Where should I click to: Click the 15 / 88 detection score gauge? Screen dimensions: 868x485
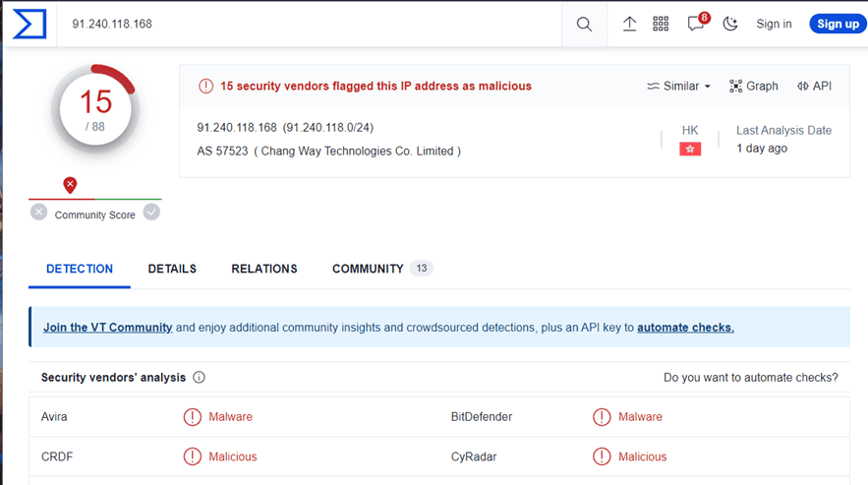pyautogui.click(x=95, y=108)
